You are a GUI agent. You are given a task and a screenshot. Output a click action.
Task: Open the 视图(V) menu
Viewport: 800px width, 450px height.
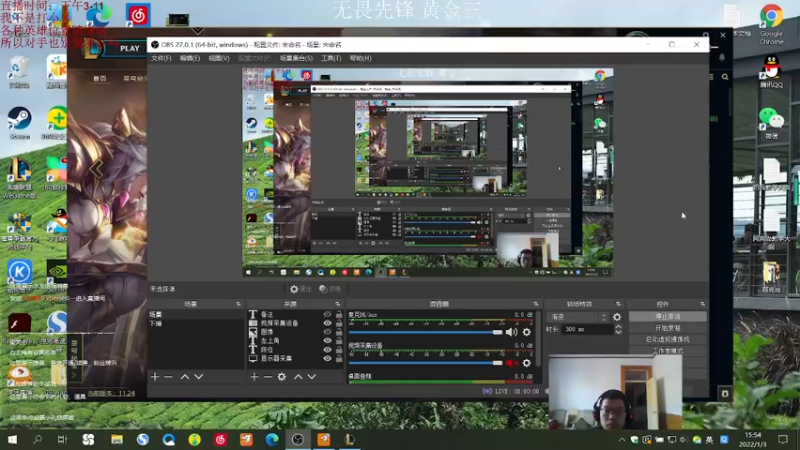[x=219, y=58]
